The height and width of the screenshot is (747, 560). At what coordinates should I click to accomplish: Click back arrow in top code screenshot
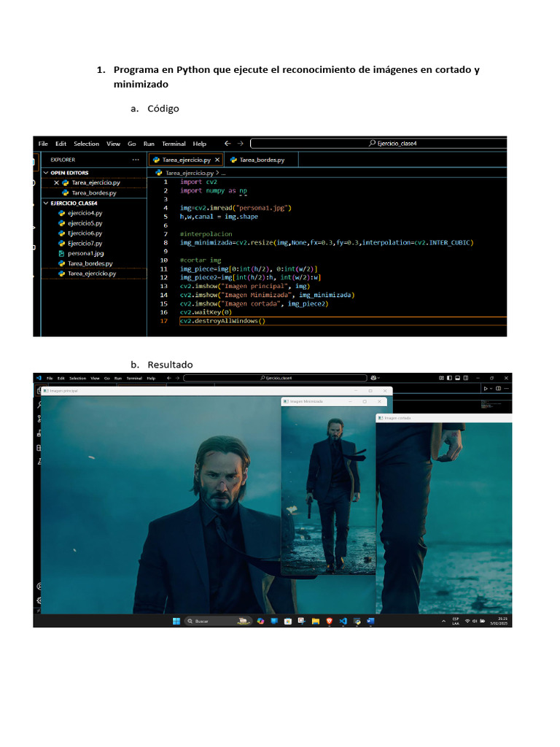pyautogui.click(x=227, y=144)
